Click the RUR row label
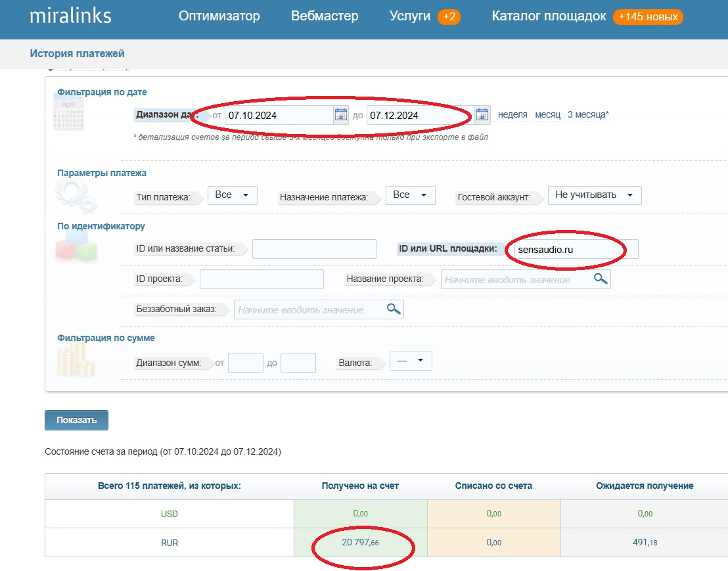 (x=170, y=543)
